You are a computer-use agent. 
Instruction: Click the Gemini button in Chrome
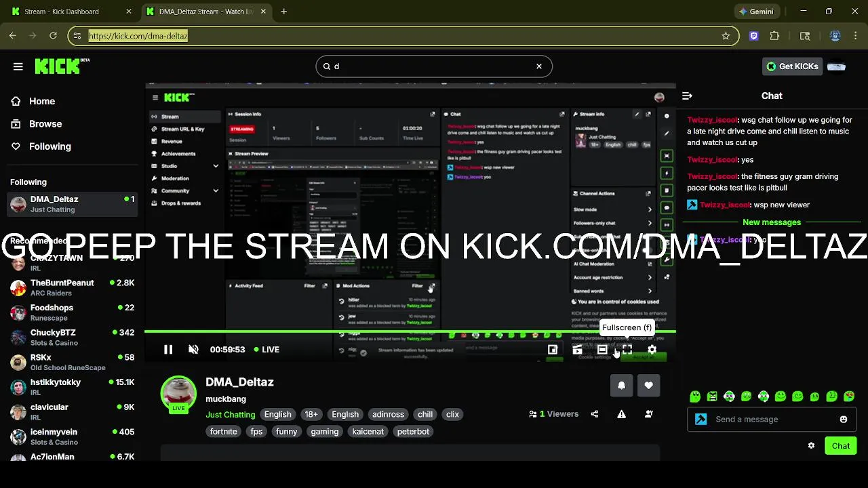756,12
